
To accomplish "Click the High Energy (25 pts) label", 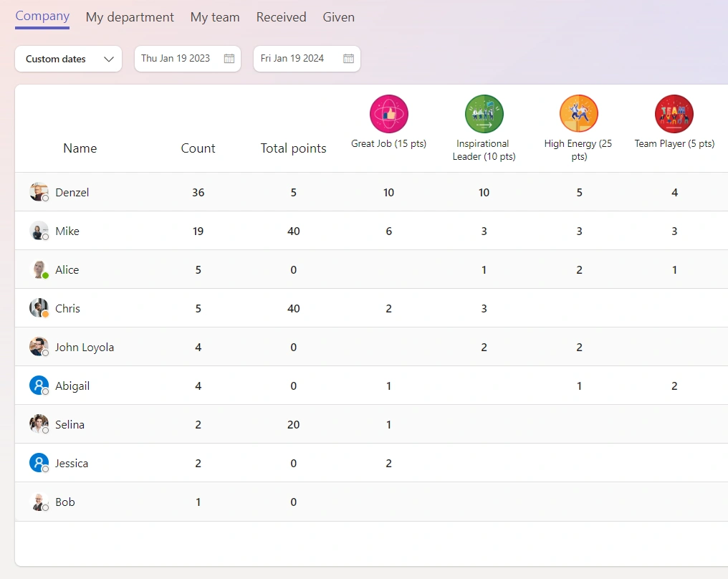I will (578, 150).
